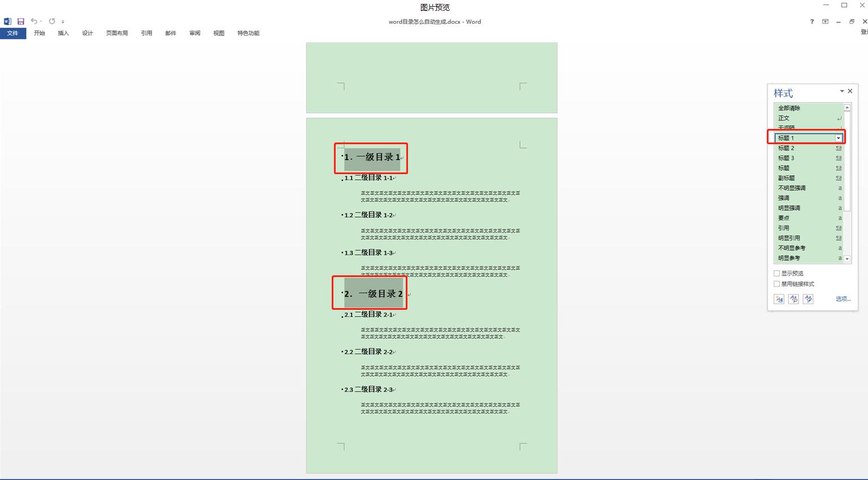Open Ribbon Display Options icon
This screenshot has height=480, width=868.
[x=826, y=21]
